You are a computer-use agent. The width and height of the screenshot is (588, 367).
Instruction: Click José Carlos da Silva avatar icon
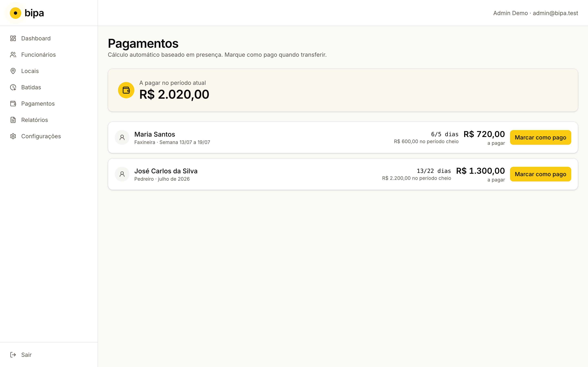(122, 174)
